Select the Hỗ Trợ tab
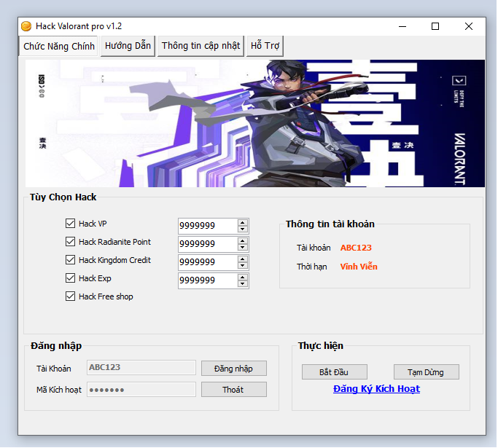Image resolution: width=498 pixels, height=448 pixels. click(x=265, y=46)
